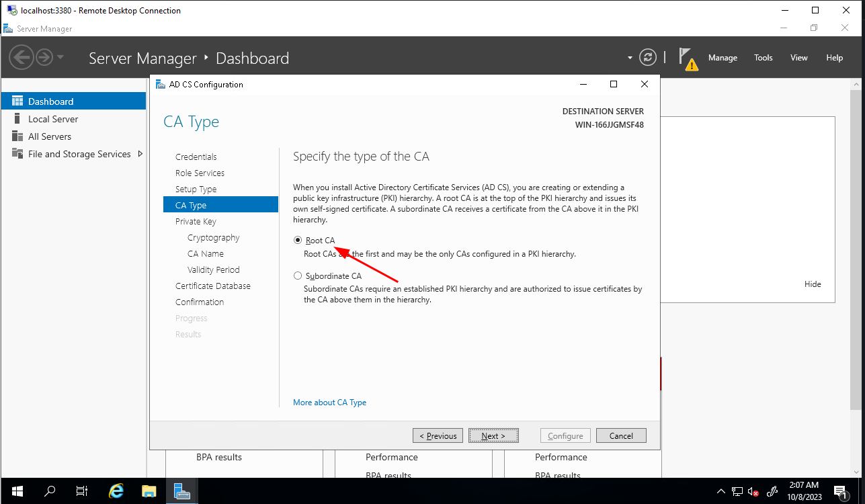The height and width of the screenshot is (504, 865).
Task: Click the taskbar search magnifier icon
Action: [50, 491]
